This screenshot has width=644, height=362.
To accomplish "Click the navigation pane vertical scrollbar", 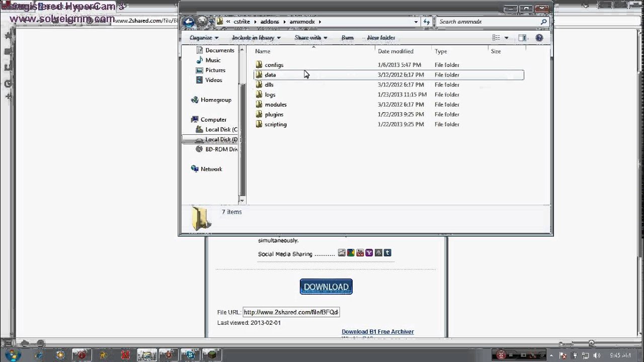I will 242,124.
